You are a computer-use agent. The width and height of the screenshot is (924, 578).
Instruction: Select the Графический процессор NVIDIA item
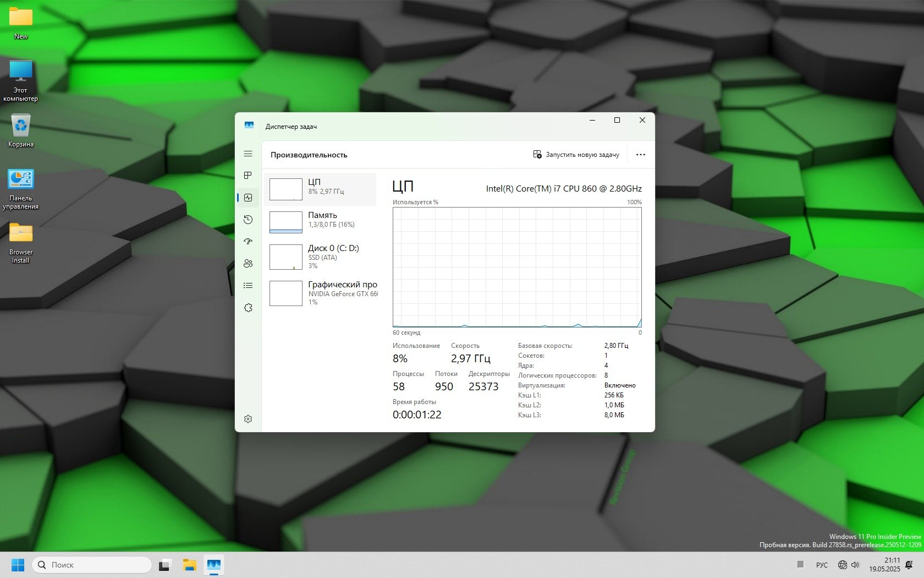(x=320, y=293)
